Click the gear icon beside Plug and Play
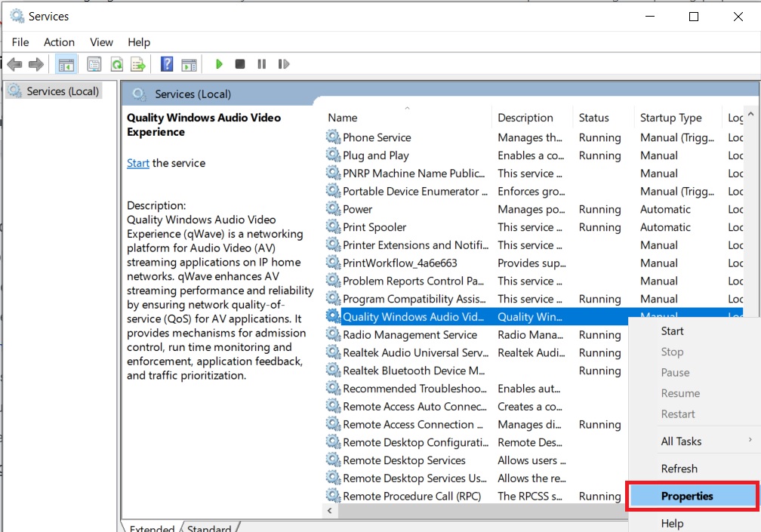Screen dimensions: 761x532 point(333,155)
